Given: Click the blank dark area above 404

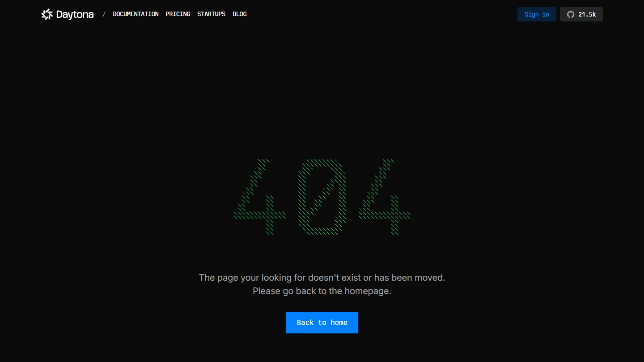Looking at the screenshot, I should pos(322,89).
